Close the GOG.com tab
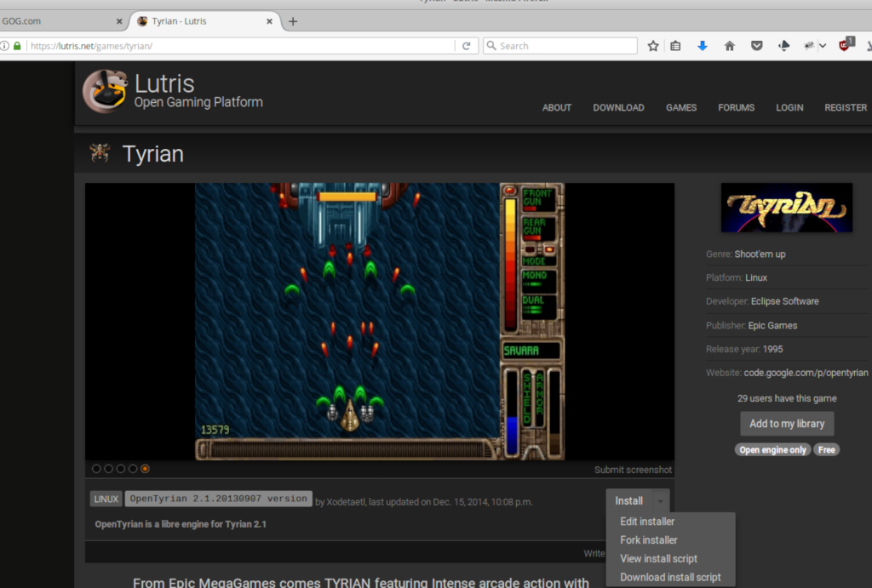 coord(119,21)
